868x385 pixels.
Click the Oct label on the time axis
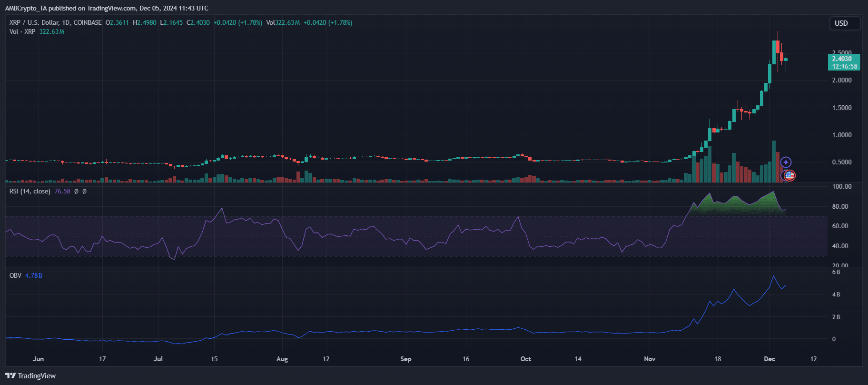pyautogui.click(x=526, y=359)
